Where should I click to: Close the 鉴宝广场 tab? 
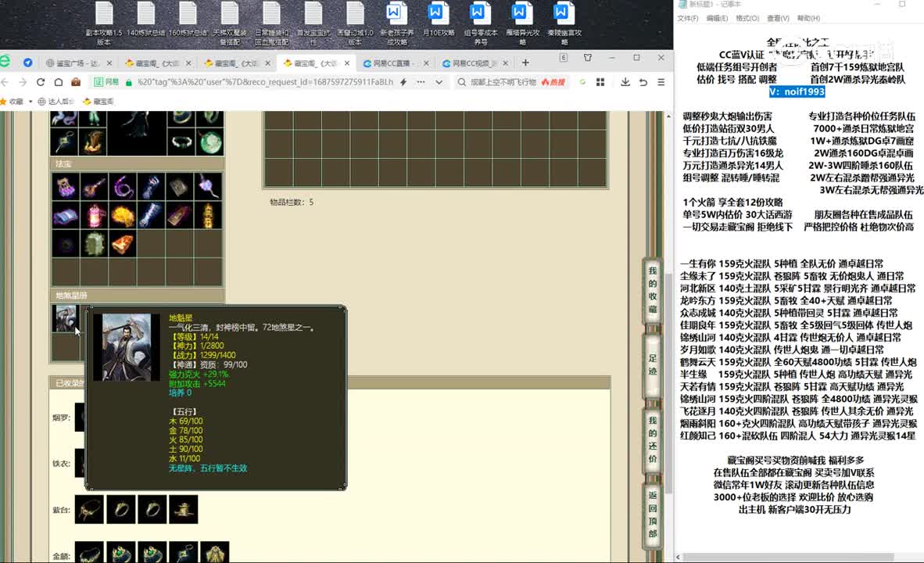109,63
